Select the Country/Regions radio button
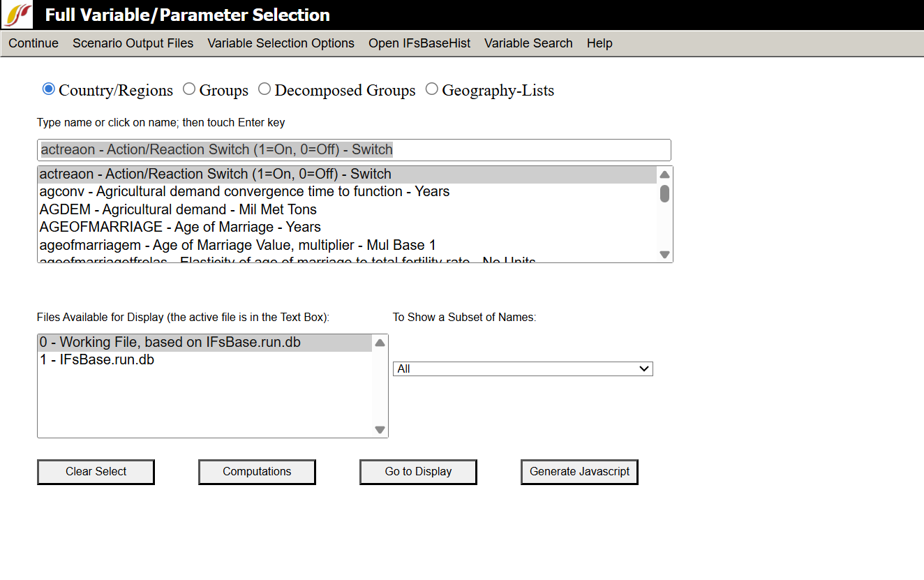The height and width of the screenshot is (580, 924). click(49, 89)
